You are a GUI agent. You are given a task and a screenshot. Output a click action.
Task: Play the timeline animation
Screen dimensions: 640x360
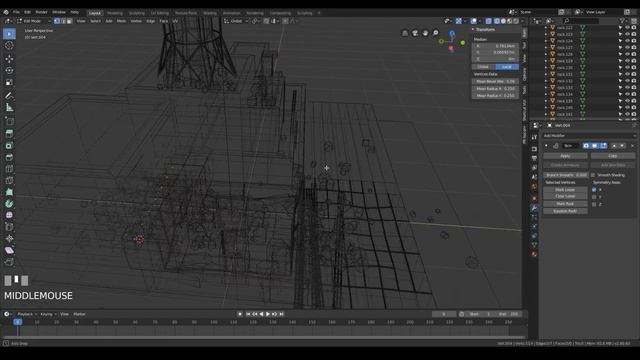tap(268, 314)
